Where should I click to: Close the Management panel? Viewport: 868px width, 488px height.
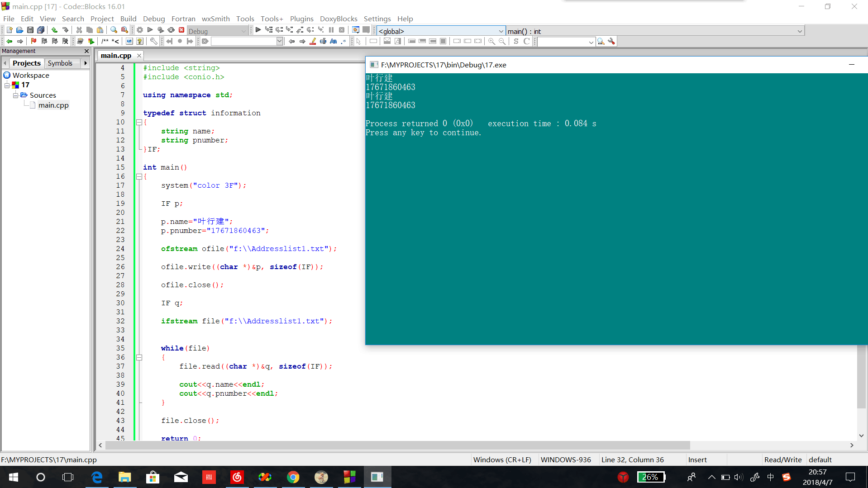[87, 51]
